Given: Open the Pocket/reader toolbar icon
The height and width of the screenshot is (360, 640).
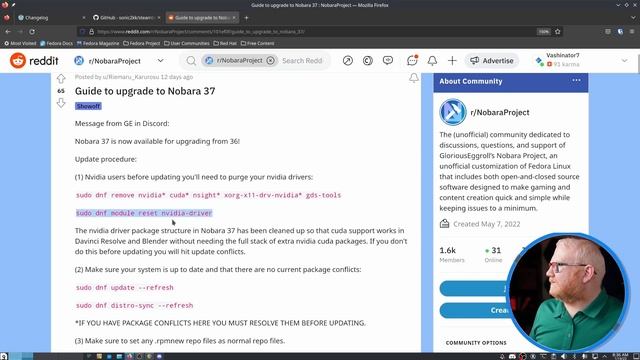Looking at the screenshot, I should [x=608, y=31].
